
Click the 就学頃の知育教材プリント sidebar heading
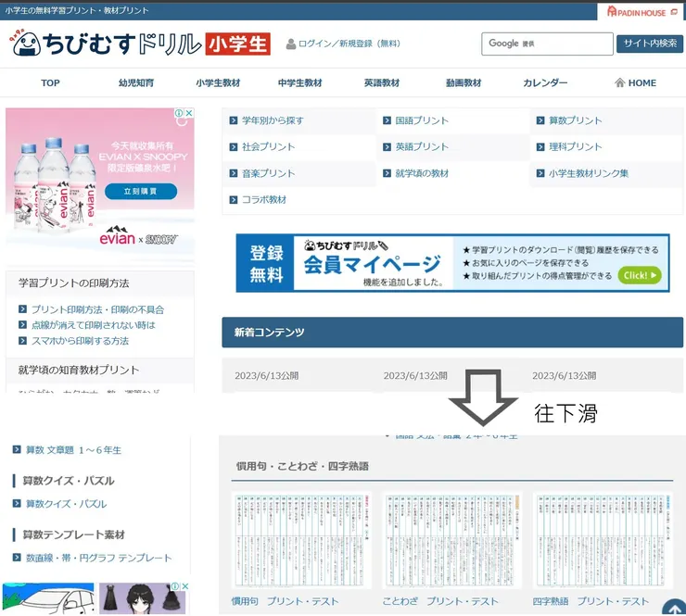click(x=79, y=370)
